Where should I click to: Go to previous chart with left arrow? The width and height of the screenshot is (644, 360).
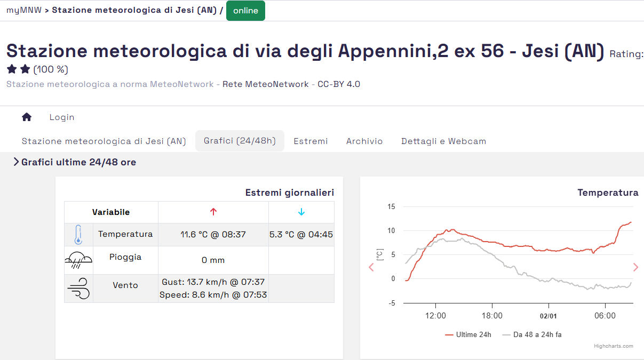click(371, 267)
